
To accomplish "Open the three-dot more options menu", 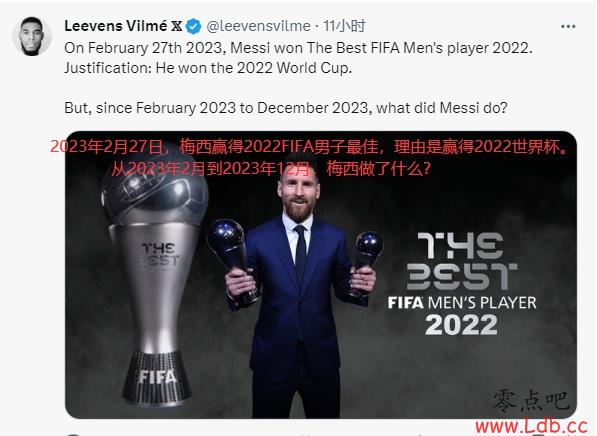I will pyautogui.click(x=568, y=27).
